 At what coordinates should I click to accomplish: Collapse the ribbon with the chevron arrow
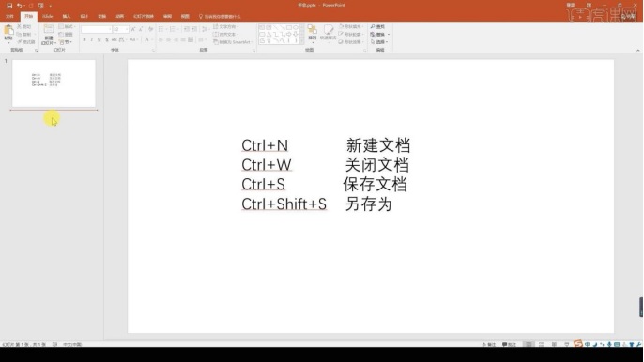(637, 51)
